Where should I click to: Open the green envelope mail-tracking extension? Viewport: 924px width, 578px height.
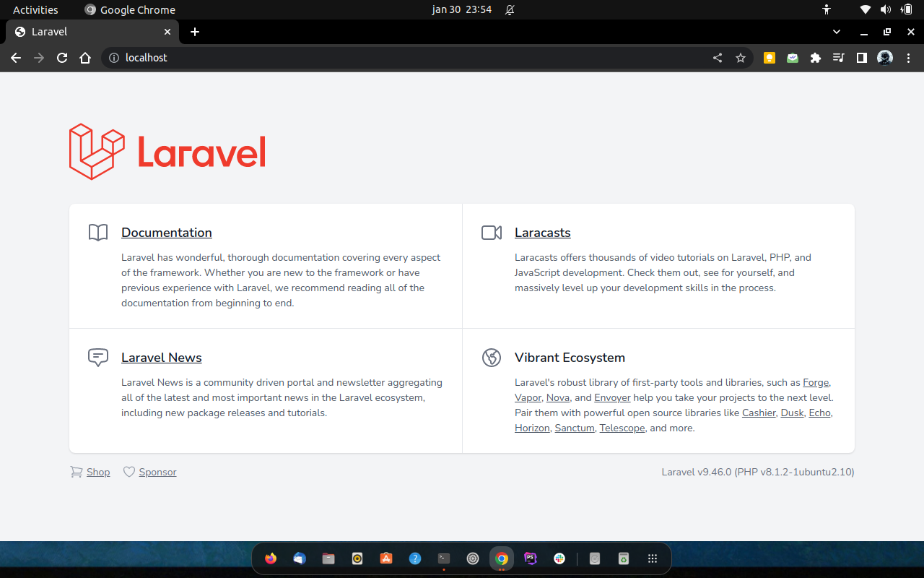[793, 58]
